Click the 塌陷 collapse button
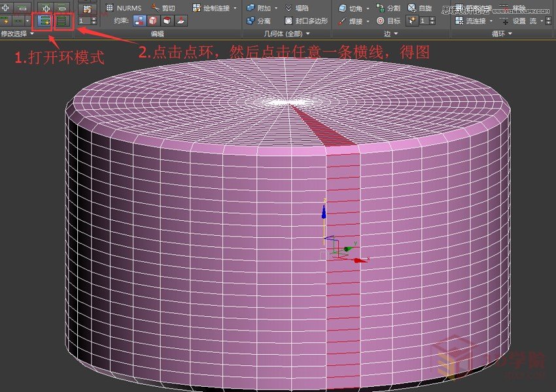Viewport: 556px width, 392px height. 297,8
